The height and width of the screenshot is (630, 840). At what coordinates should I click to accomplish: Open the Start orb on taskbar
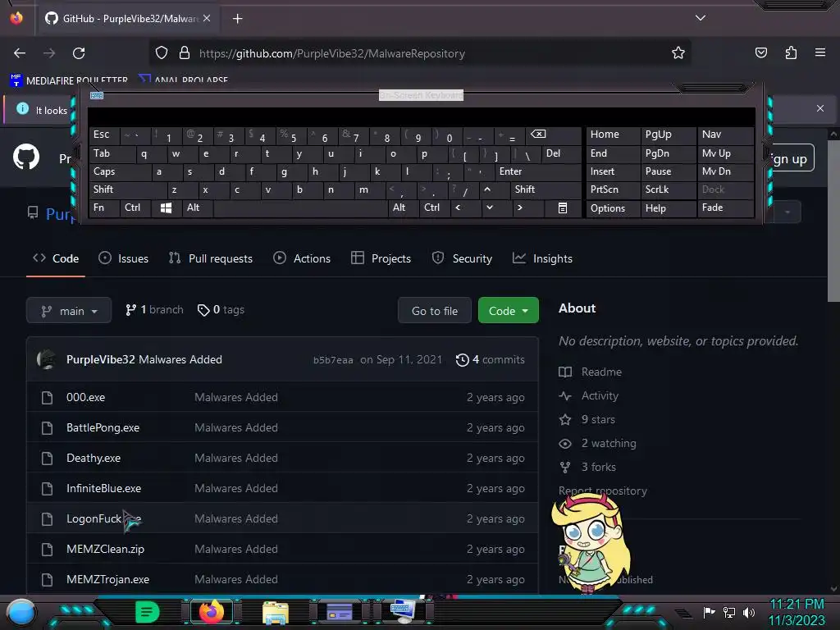(x=21, y=612)
